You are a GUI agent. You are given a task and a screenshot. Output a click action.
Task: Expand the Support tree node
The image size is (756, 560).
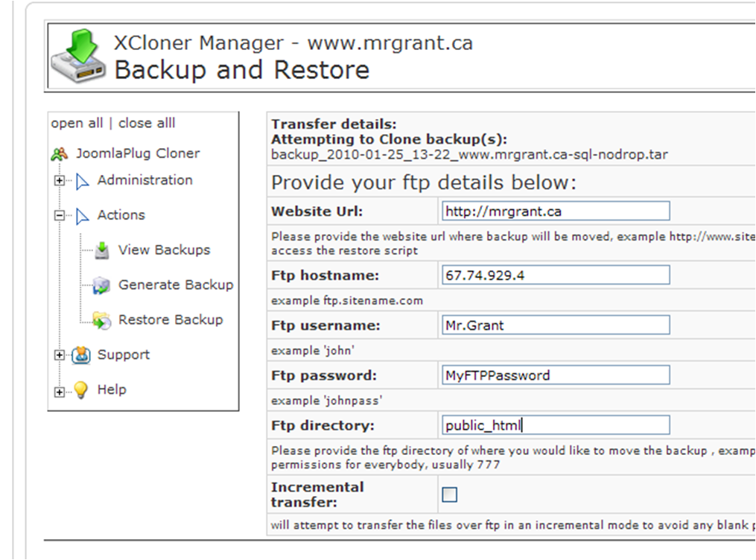point(60,355)
